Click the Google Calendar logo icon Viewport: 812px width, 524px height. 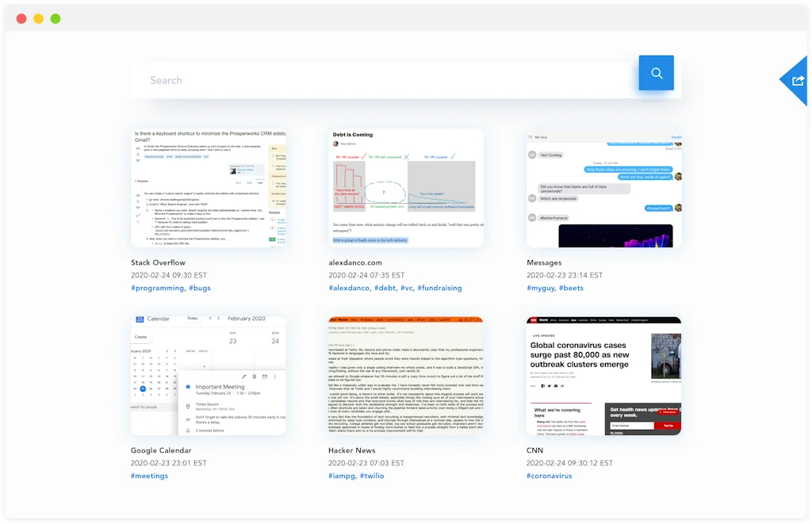pos(139,319)
